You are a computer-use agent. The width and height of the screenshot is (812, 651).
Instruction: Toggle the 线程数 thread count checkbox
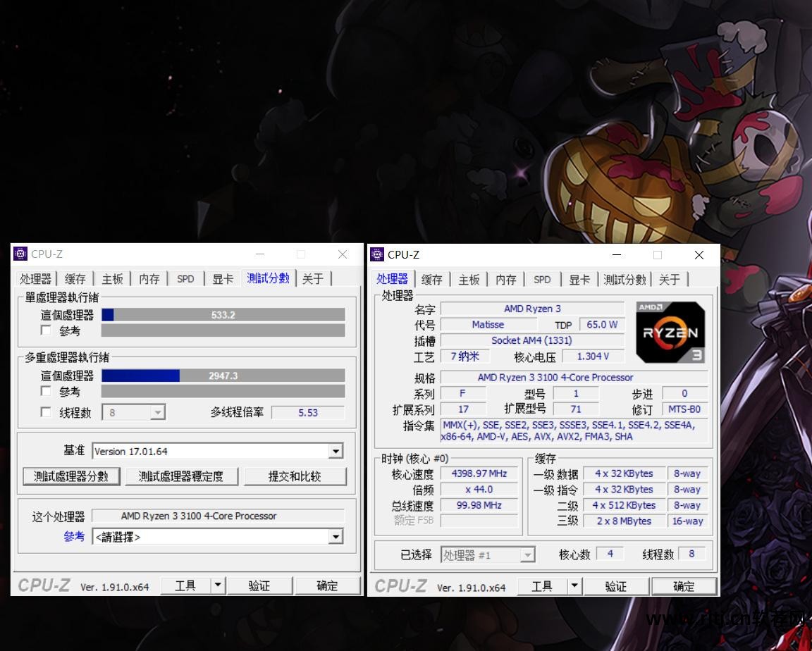pyautogui.click(x=46, y=412)
